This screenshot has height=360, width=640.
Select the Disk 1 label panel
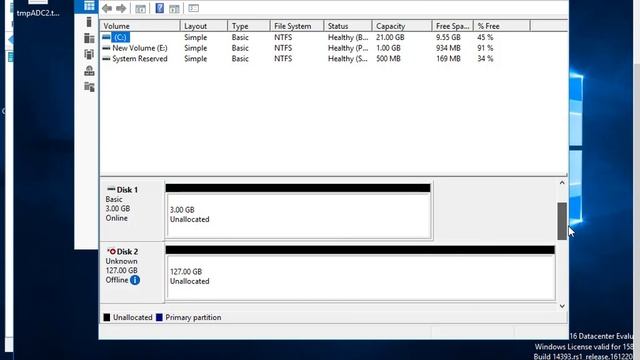click(x=132, y=210)
